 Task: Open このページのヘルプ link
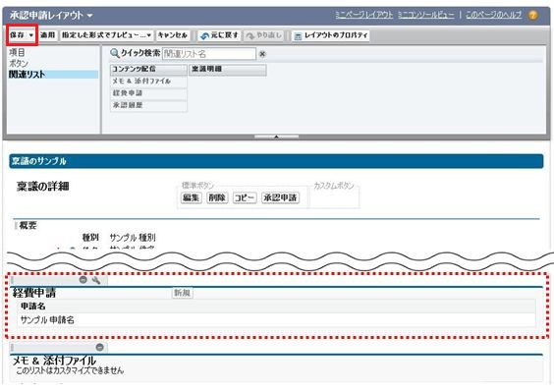493,15
